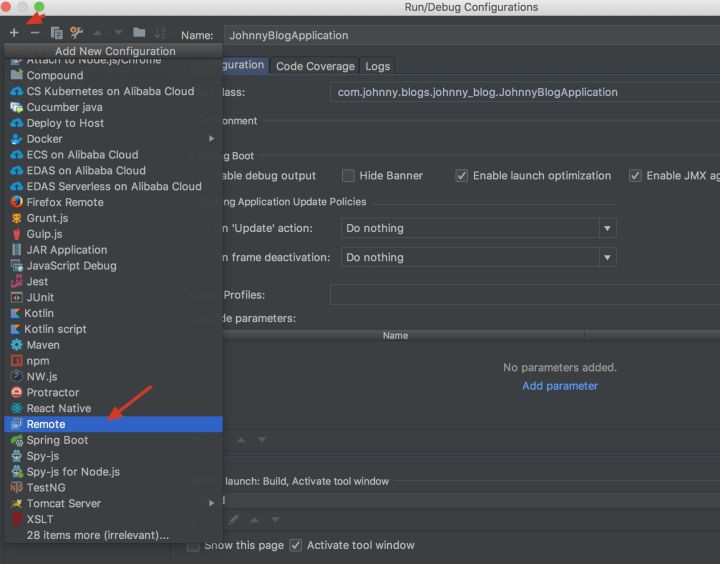Viewport: 720px width, 564px height.
Task: Click the up arrow below the parameters table
Action: (241, 440)
